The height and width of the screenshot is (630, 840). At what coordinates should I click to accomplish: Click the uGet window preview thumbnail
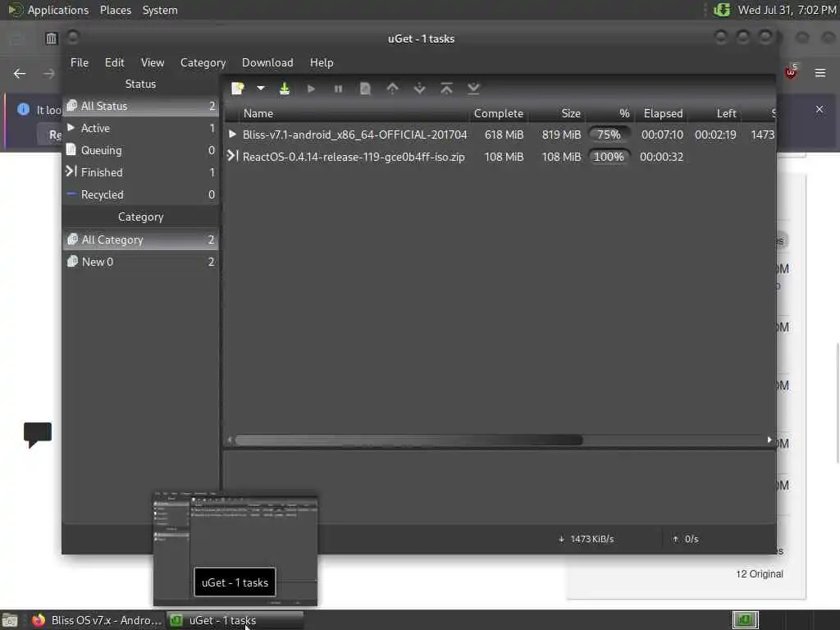235,549
